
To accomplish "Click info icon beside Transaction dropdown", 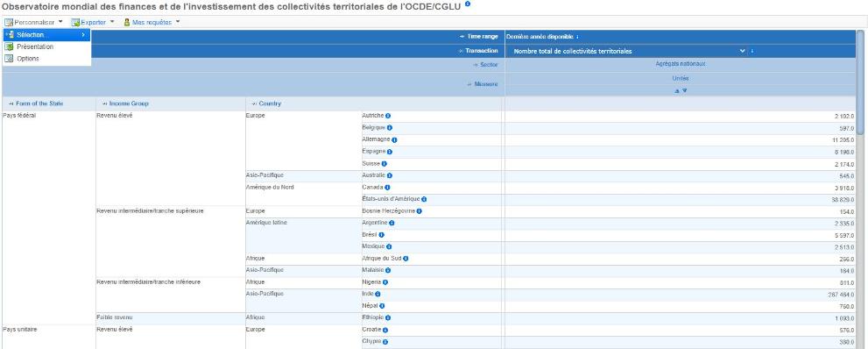I will pyautogui.click(x=752, y=51).
